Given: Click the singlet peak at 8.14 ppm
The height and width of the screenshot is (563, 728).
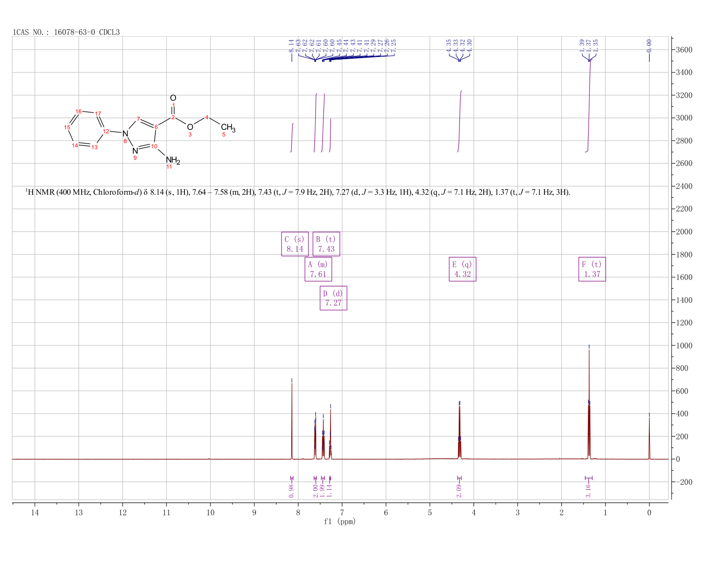Looking at the screenshot, I should pos(292,419).
